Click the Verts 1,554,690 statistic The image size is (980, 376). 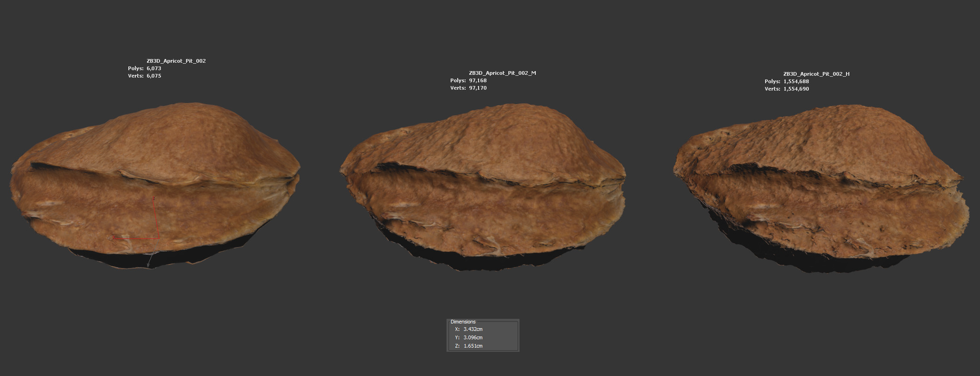[x=796, y=89]
